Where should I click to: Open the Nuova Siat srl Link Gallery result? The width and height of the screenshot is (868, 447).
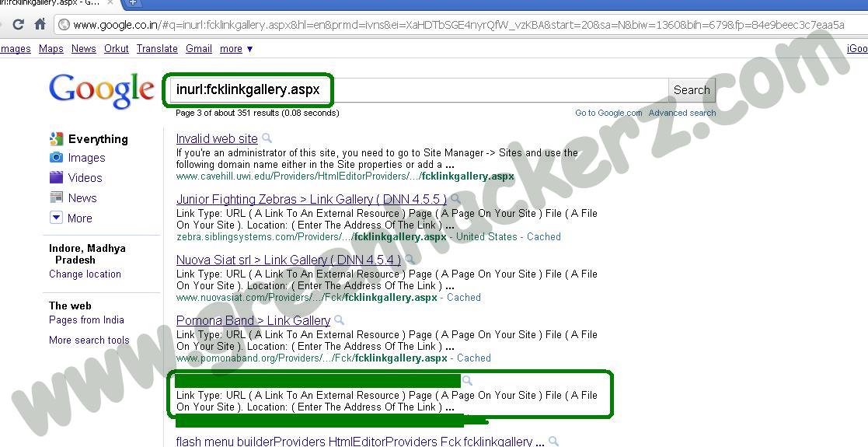(289, 260)
